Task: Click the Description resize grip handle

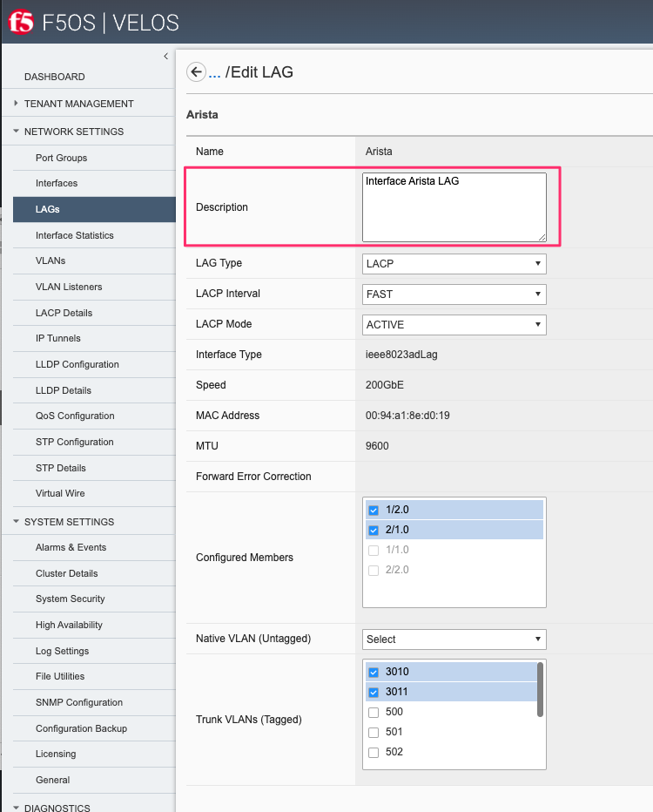Action: pyautogui.click(x=542, y=237)
